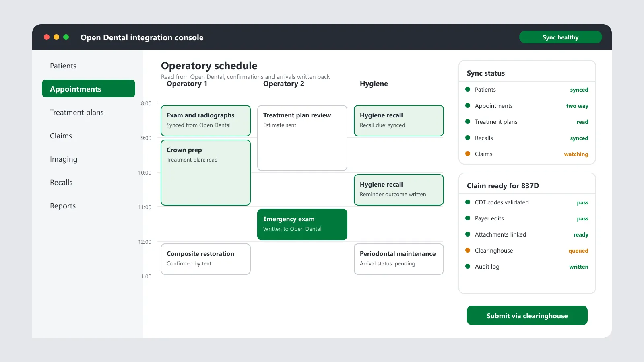Click the 12:00 time label
Screen dimensions: 644x362
click(144, 242)
